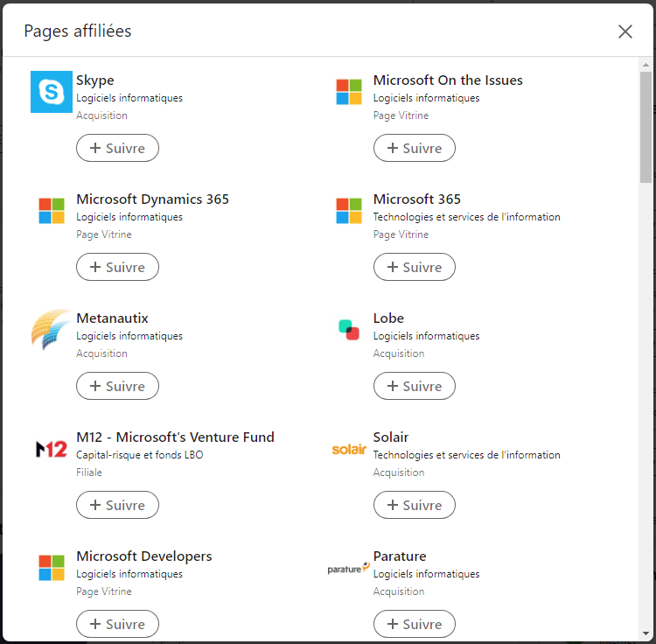This screenshot has width=656, height=644.
Task: Click 'Logiciels informatiques' under Lobe
Action: coord(426,336)
